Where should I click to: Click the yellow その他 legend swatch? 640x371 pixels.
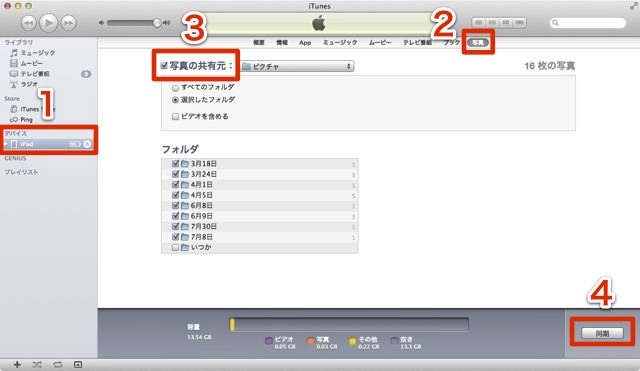(x=353, y=341)
